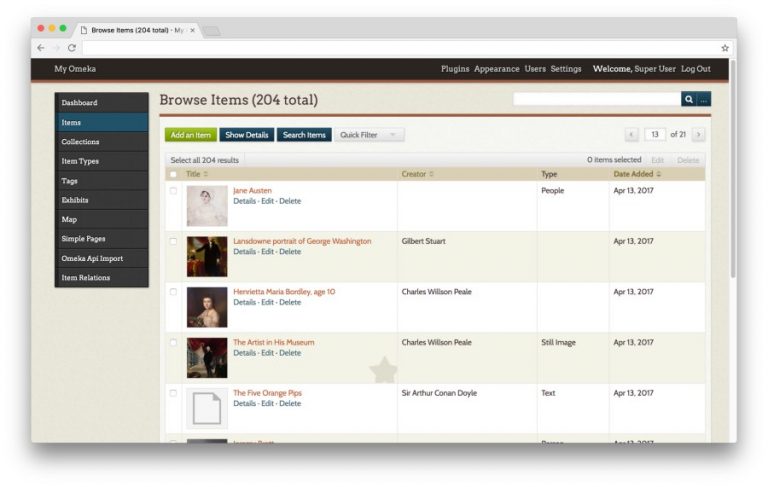Bookmark page with star icon
This screenshot has width=768, height=487.
[x=725, y=48]
